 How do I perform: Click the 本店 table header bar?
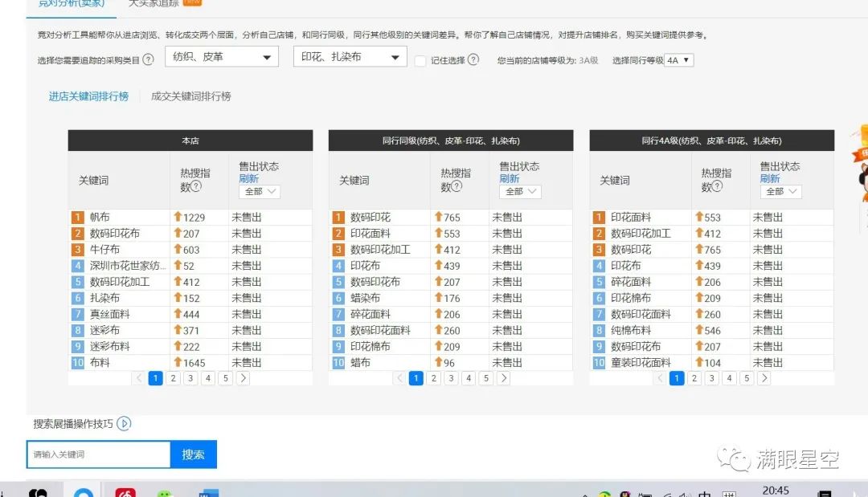190,141
